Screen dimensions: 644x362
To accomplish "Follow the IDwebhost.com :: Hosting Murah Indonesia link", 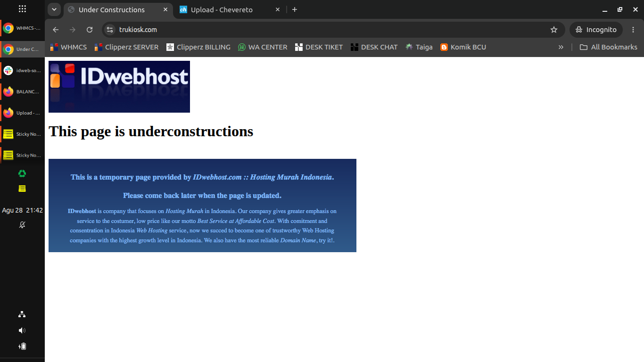I will (x=263, y=177).
